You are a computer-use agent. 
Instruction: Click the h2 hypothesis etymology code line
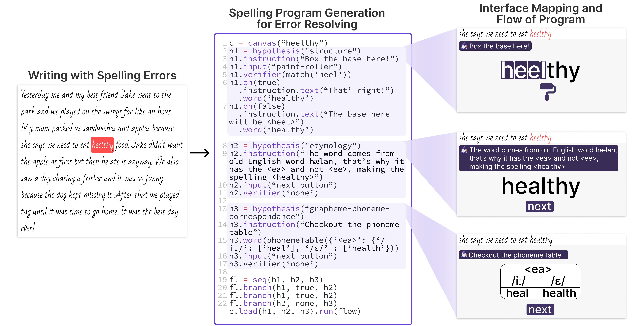294,145
